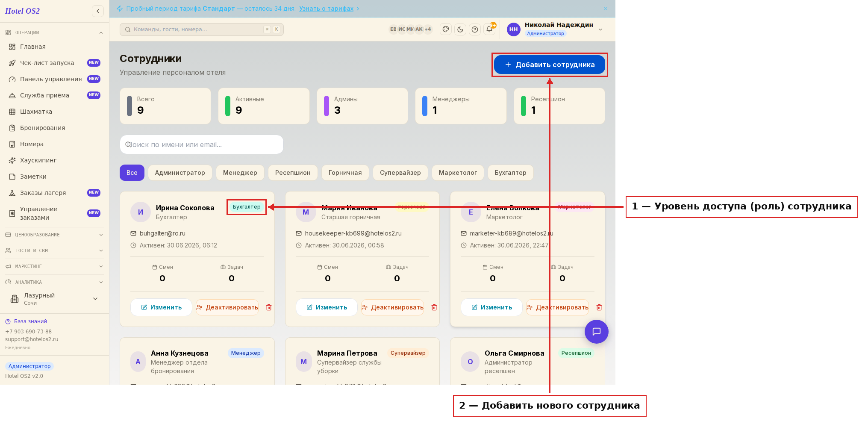Expand the ГОСТИ И CRM group
868x427 pixels.
(54, 250)
